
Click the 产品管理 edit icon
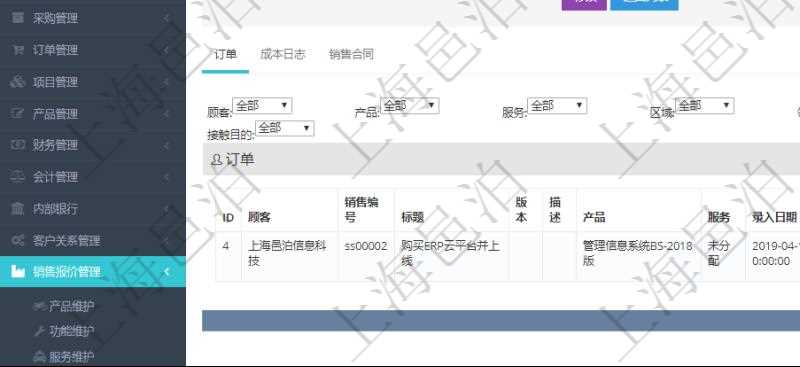point(18,113)
